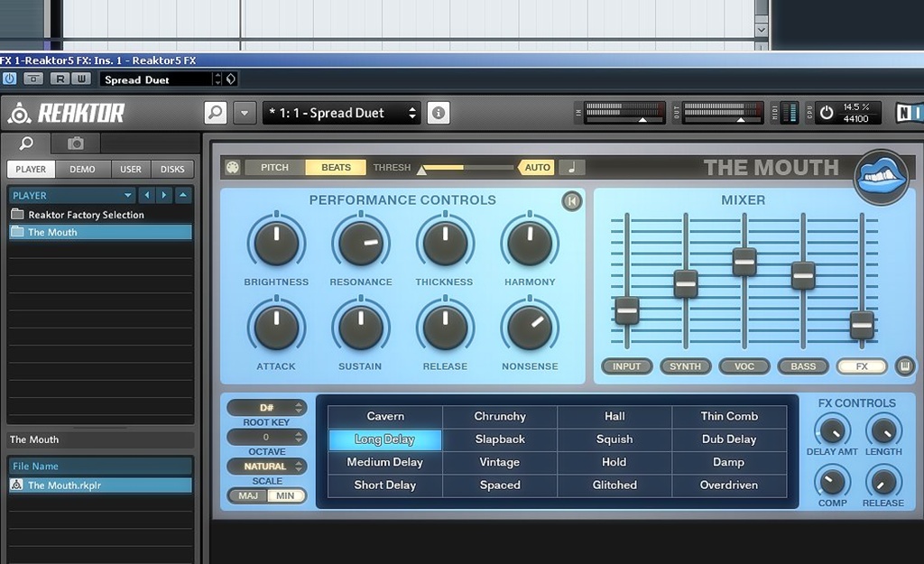Click The Mouth blue lips logo
The height and width of the screenshot is (564, 924).
882,177
